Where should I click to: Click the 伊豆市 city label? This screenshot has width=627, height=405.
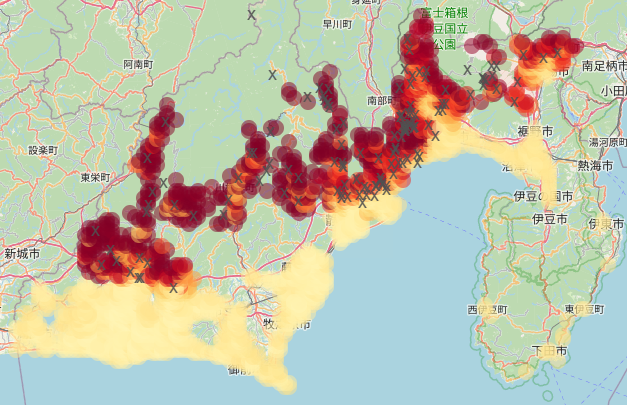pyautogui.click(x=549, y=218)
